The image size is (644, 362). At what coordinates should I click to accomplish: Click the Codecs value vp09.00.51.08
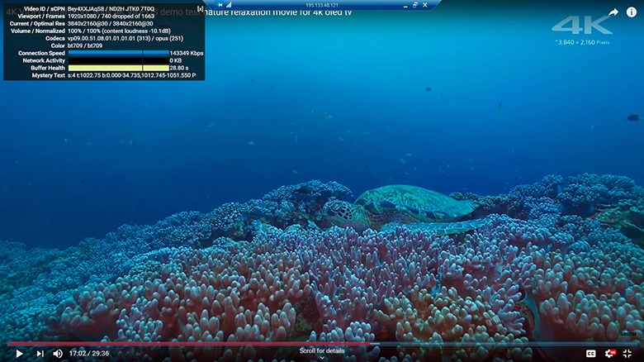point(125,38)
